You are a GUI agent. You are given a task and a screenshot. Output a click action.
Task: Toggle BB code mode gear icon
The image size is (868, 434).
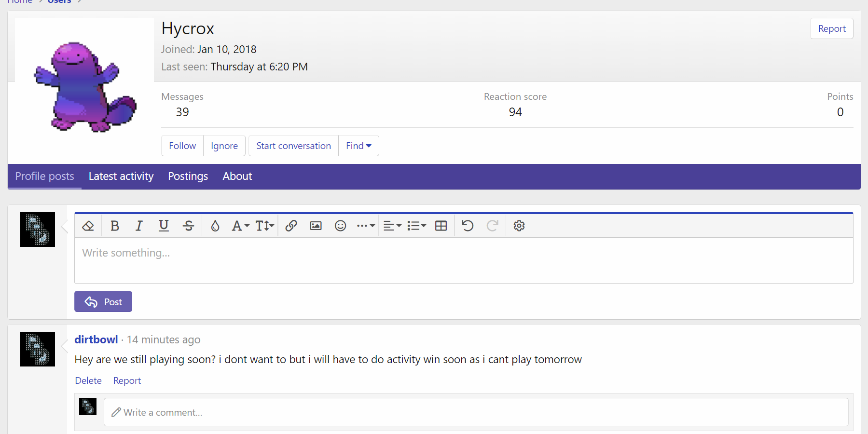point(519,226)
